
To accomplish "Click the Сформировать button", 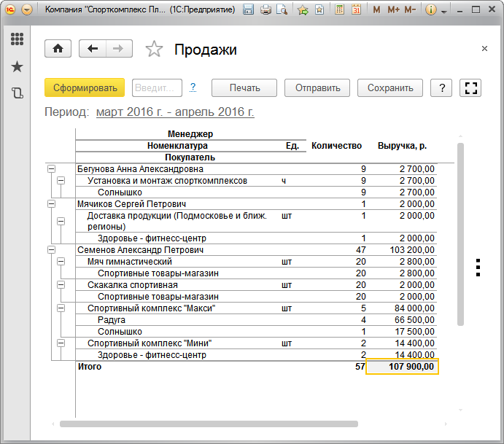I will (85, 87).
